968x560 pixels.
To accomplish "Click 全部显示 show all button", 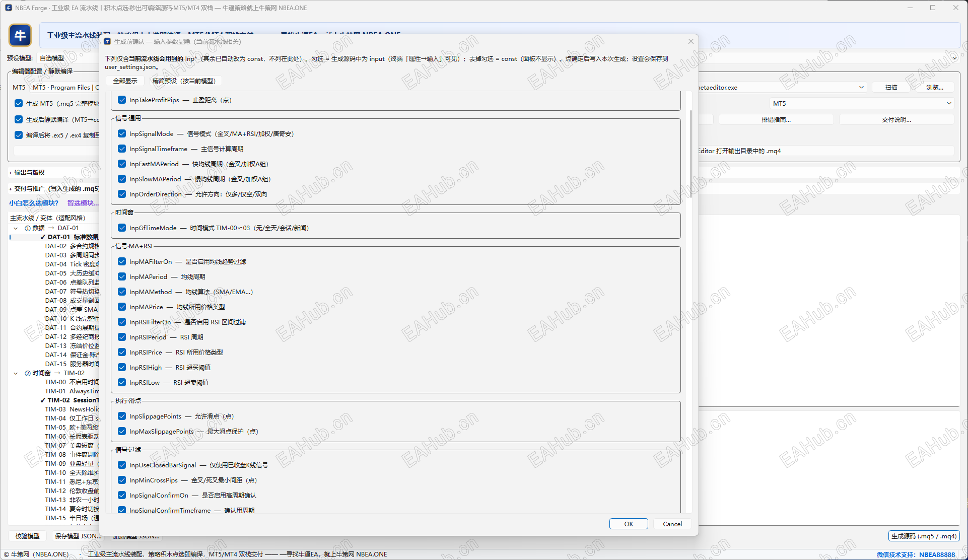I will click(x=125, y=81).
